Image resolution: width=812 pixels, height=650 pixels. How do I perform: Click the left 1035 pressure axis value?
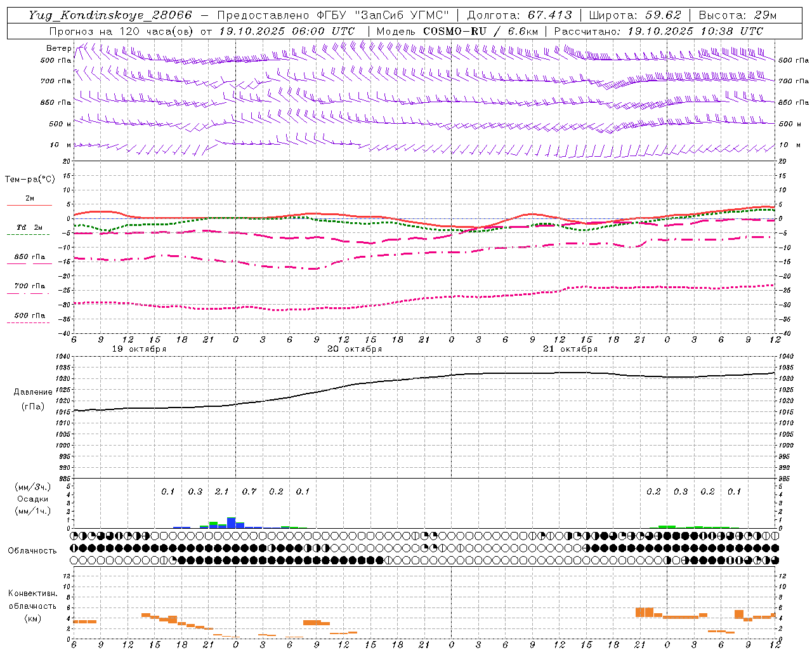coord(64,368)
